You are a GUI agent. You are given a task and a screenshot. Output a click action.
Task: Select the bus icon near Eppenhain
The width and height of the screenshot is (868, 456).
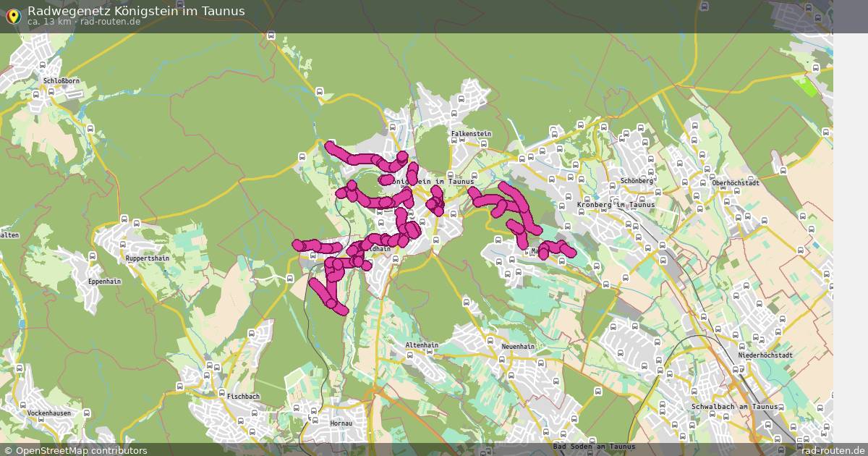[91, 257]
